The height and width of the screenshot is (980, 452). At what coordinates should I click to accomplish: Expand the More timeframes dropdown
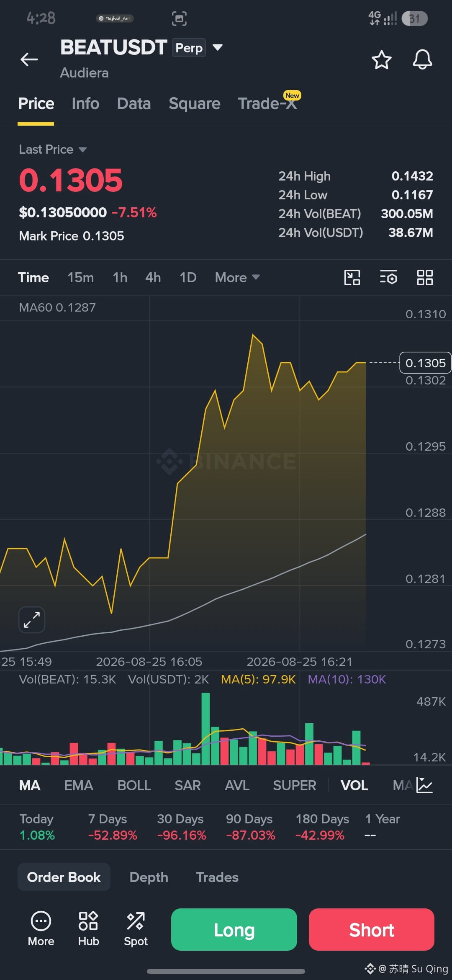237,277
